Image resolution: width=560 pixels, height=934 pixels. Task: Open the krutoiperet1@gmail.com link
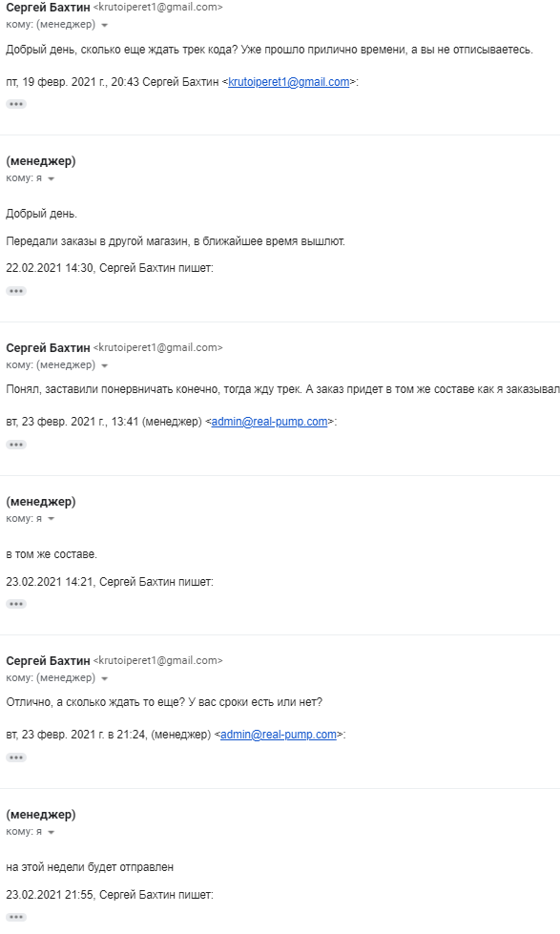coord(289,82)
